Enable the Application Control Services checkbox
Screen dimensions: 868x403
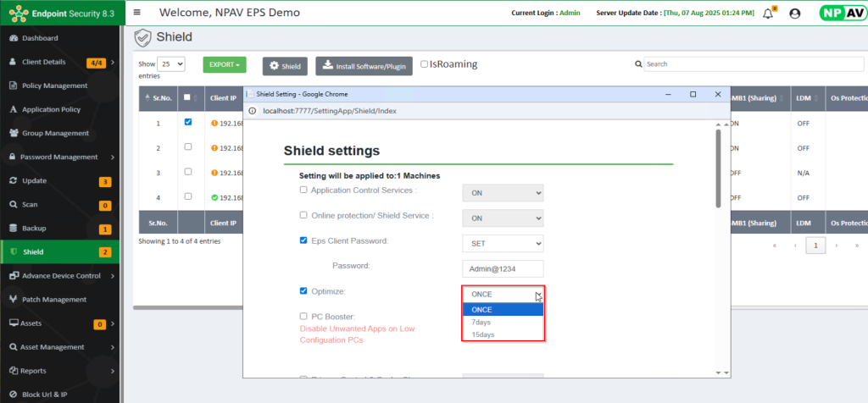coord(303,190)
